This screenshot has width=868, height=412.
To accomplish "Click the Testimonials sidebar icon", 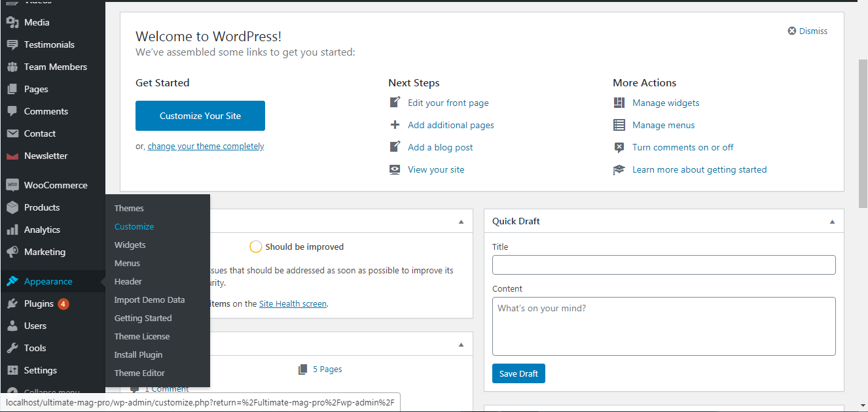I will [12, 44].
